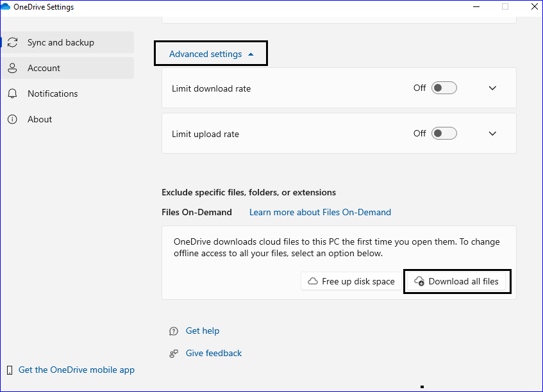The height and width of the screenshot is (392, 543).
Task: Open the Sync and backup section
Action: [x=67, y=42]
